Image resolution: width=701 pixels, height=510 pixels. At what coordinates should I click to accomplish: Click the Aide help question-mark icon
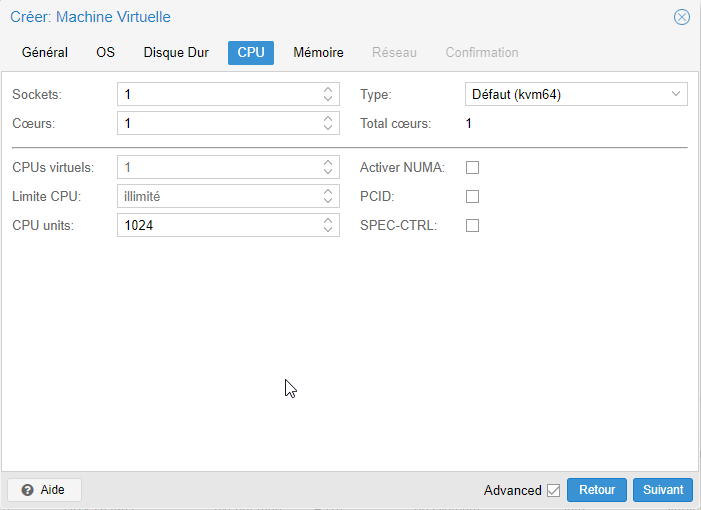point(27,490)
